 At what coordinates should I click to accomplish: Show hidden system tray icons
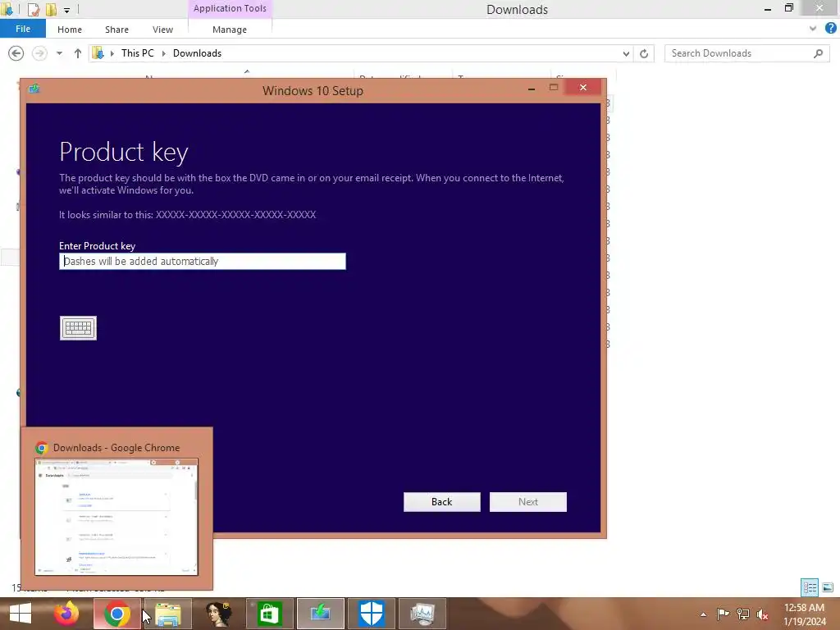click(x=703, y=614)
